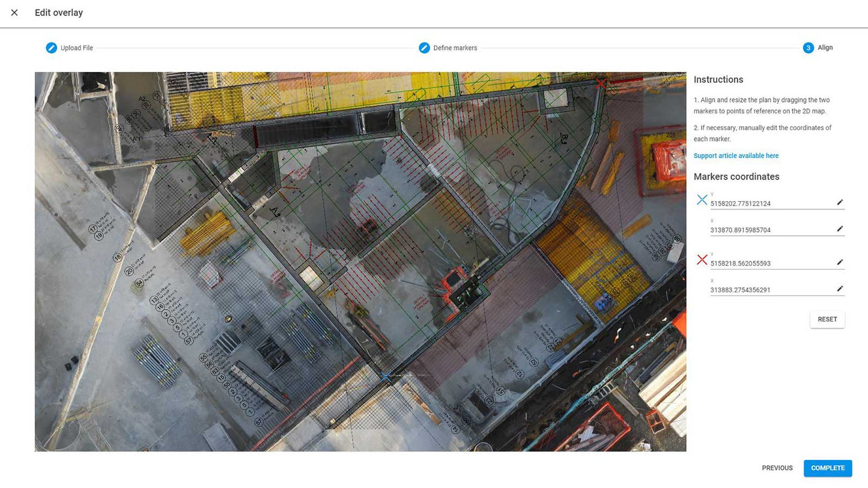Focus the Y field showing 5158218.562055593
Screen dimensions: 868x488
(x=770, y=264)
